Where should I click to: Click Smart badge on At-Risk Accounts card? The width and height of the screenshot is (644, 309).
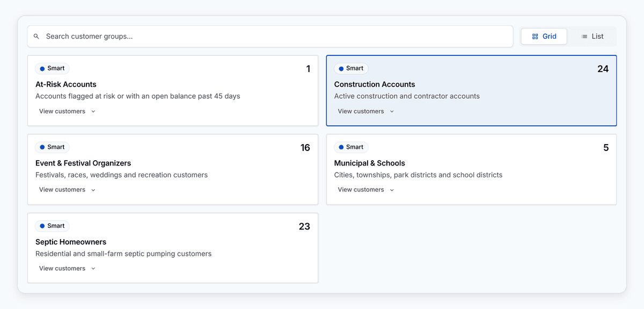(52, 68)
